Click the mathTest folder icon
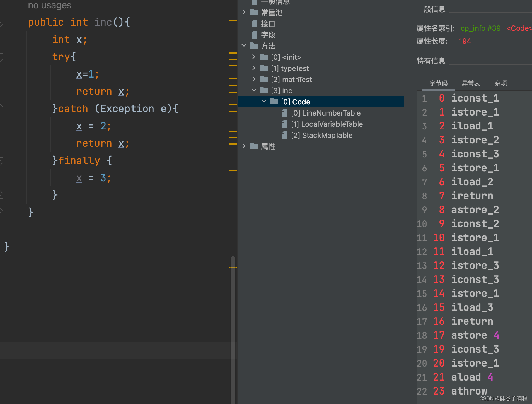532x404 pixels. click(264, 79)
